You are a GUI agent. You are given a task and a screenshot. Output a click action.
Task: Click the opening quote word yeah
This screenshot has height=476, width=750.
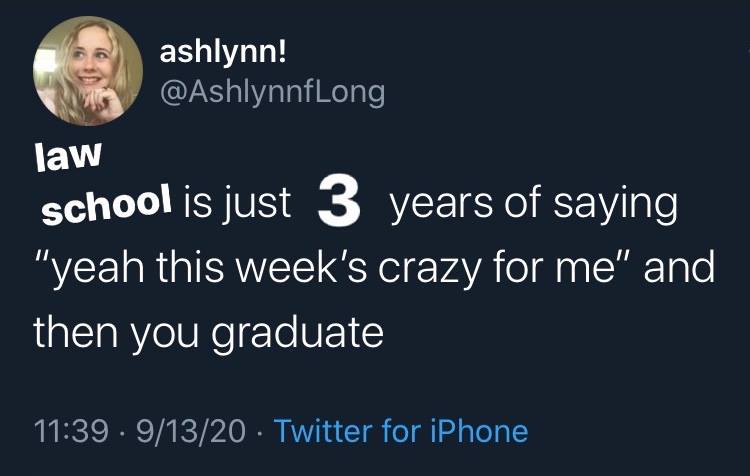[x=82, y=269]
